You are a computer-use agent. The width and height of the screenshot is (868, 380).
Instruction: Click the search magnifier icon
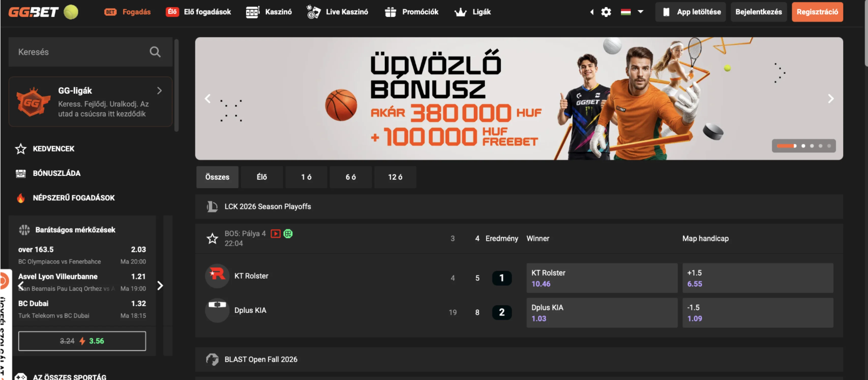[x=155, y=52]
